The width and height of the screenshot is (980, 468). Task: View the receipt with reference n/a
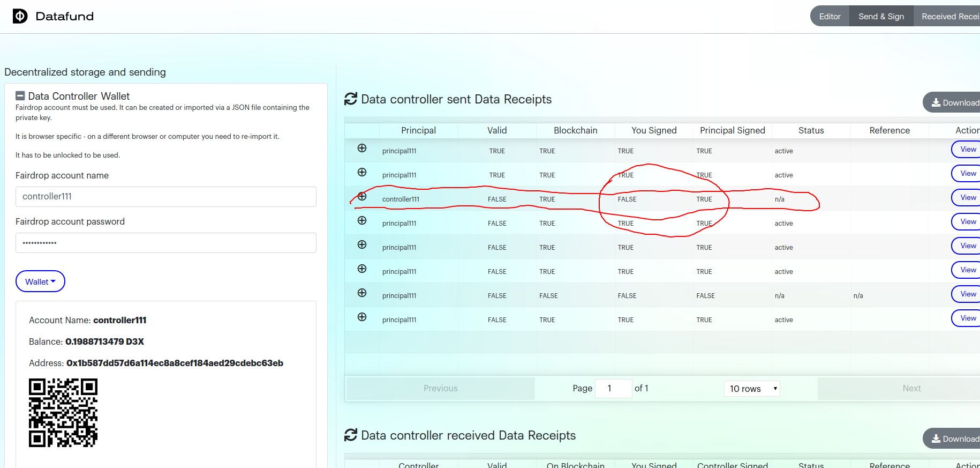pos(966,294)
